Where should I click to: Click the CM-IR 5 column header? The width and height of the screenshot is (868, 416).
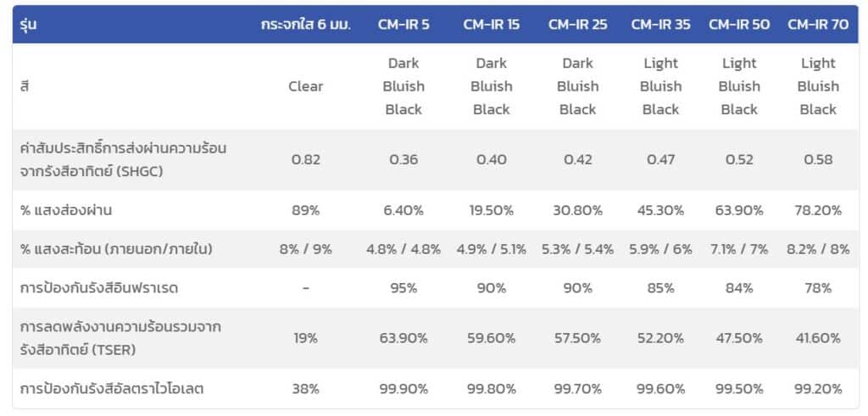coord(403,25)
